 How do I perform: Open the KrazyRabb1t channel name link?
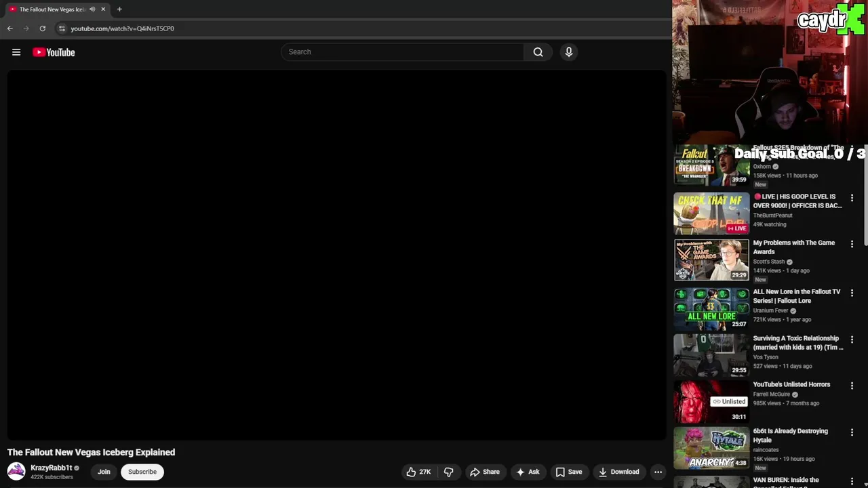(51, 468)
